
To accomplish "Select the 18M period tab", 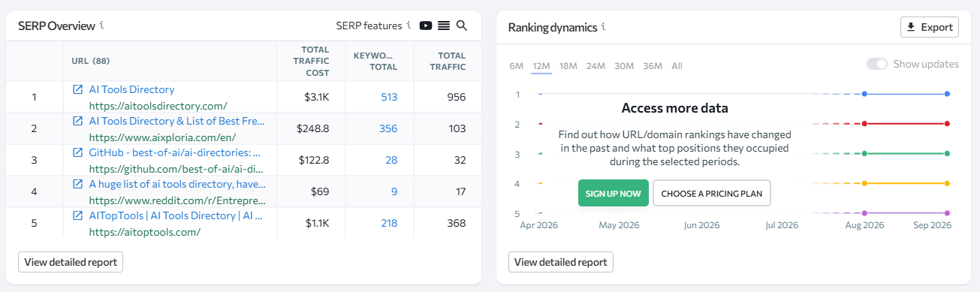I will tap(568, 66).
